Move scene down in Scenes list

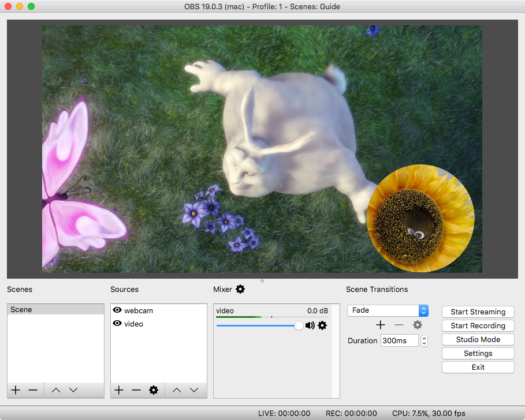coord(73,390)
